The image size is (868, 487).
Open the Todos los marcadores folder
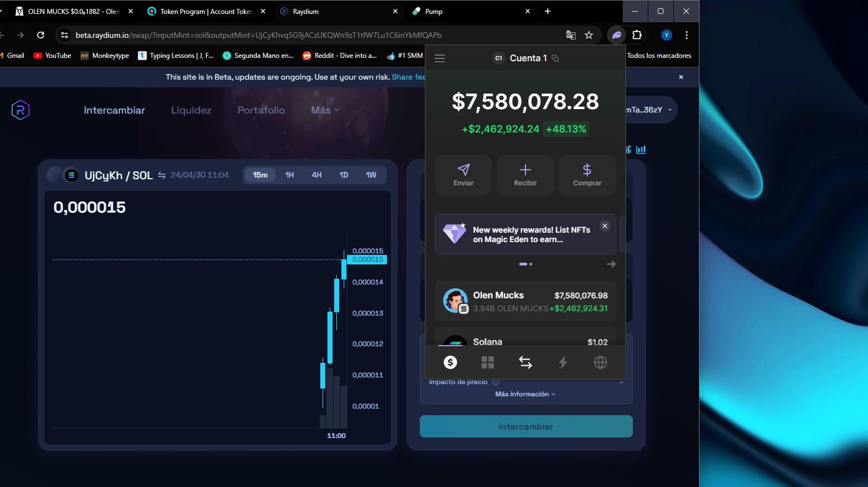point(659,56)
